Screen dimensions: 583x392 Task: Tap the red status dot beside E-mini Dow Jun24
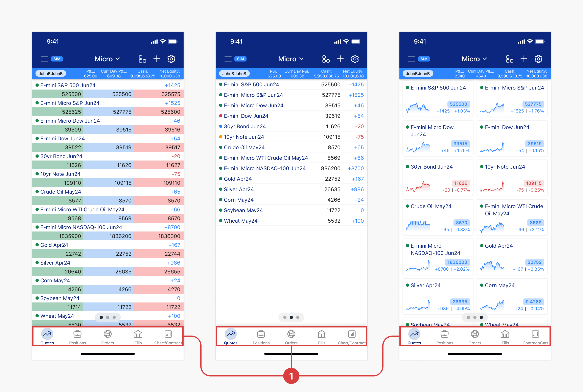point(220,116)
